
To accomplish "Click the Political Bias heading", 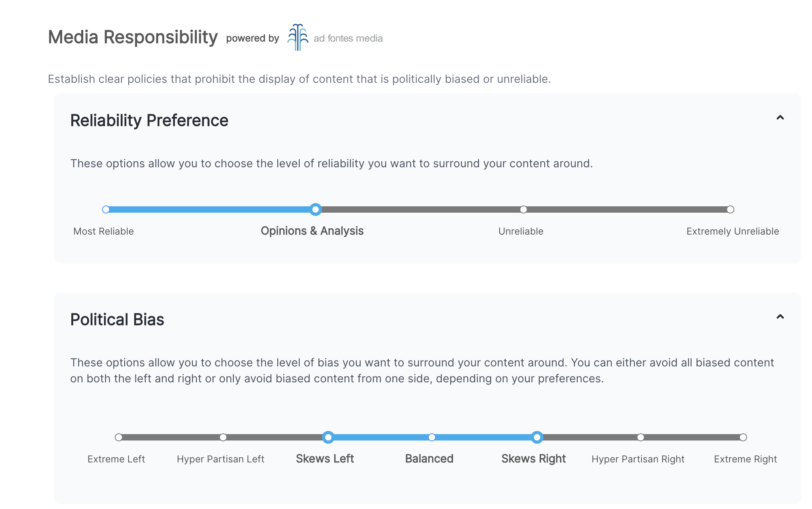I will tap(117, 319).
